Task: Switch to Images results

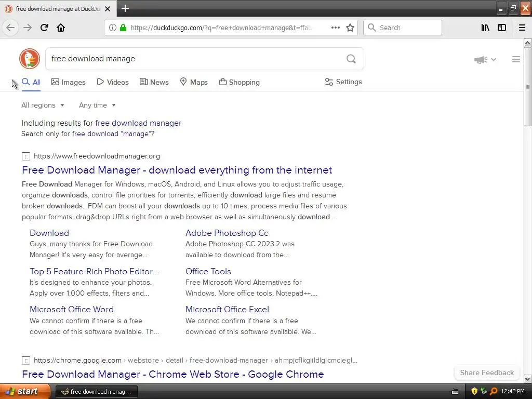Action: pyautogui.click(x=68, y=82)
